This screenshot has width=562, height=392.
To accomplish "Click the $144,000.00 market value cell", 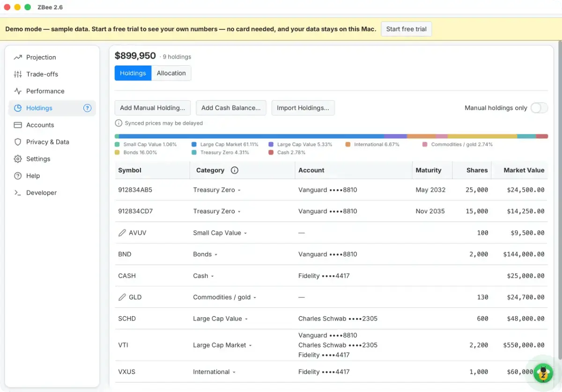I will (x=524, y=254).
